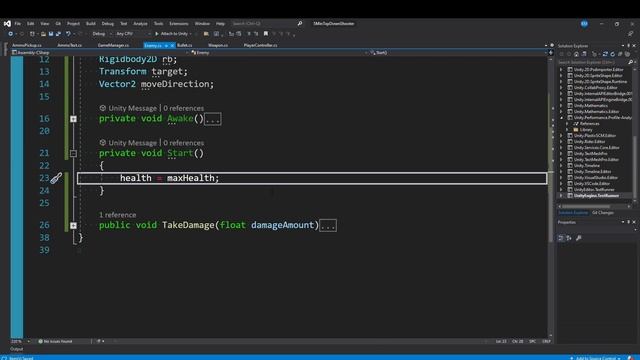Screen dimensions: 640x360
Task: Click the Visual Studio logo icon
Action: (x=7, y=24)
